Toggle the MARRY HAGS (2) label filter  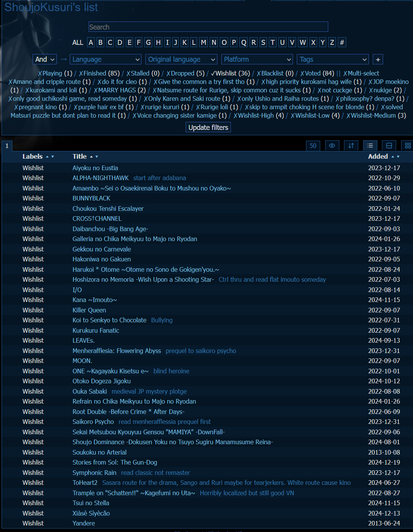coord(120,90)
